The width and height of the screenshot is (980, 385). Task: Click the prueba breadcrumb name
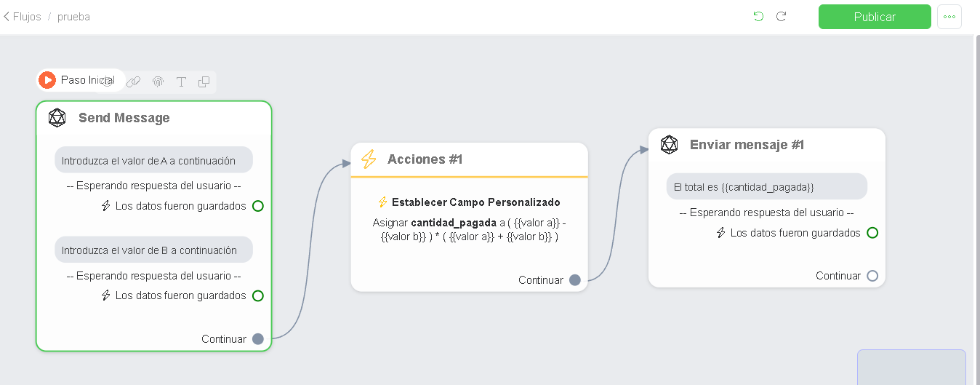[73, 16]
